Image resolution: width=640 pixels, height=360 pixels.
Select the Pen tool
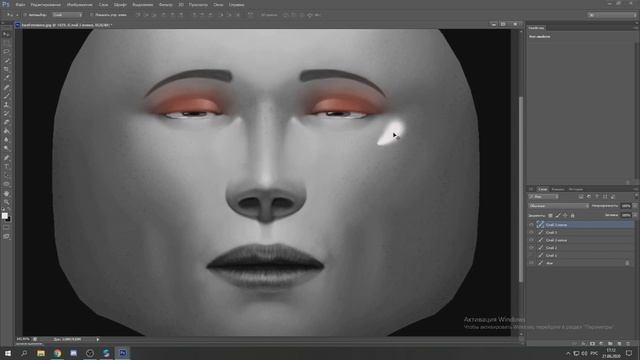point(6,158)
